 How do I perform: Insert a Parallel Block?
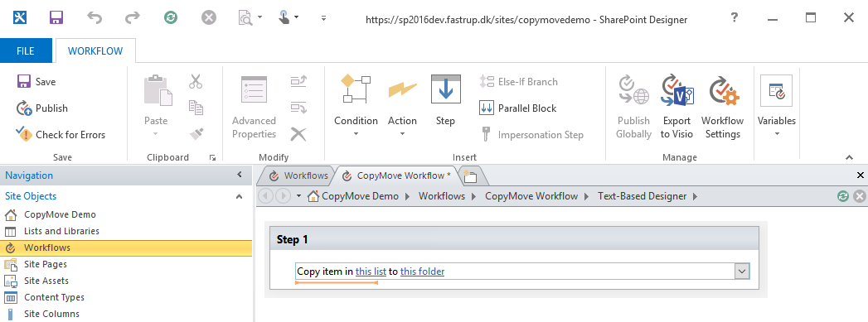[x=517, y=108]
